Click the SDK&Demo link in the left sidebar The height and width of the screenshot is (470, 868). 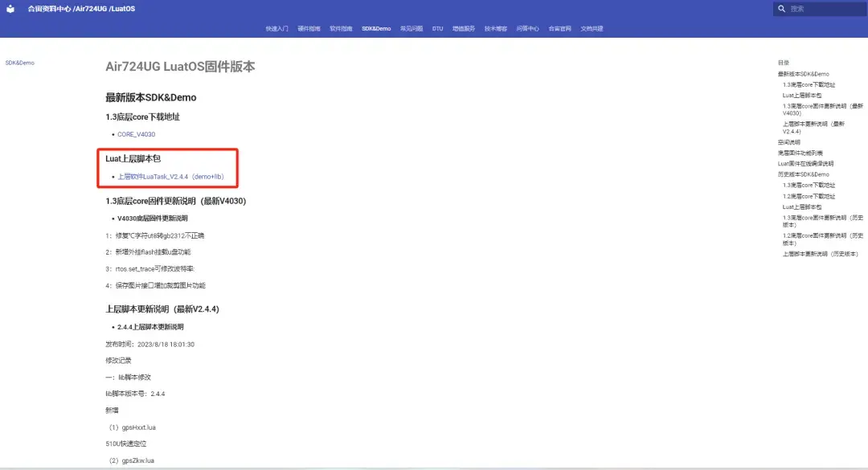point(20,63)
